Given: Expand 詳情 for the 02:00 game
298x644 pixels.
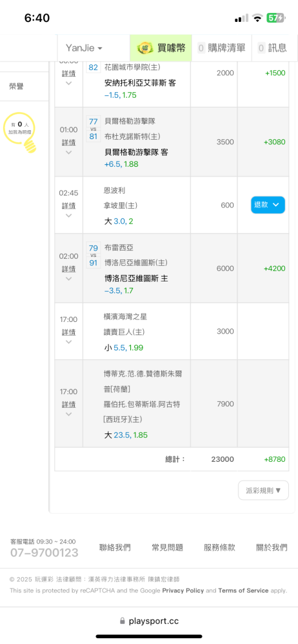Looking at the screenshot, I should click(x=69, y=272).
